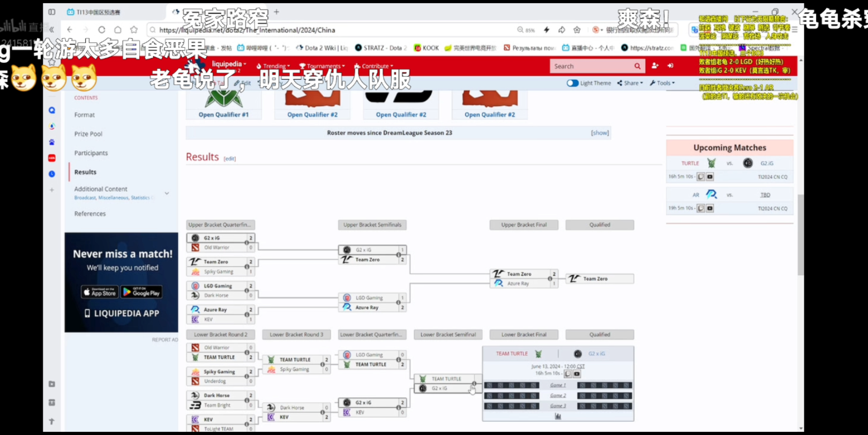Click info icon for Spiky Gaming vs Underdog
Viewport: 868px width, 435px height.
click(247, 376)
